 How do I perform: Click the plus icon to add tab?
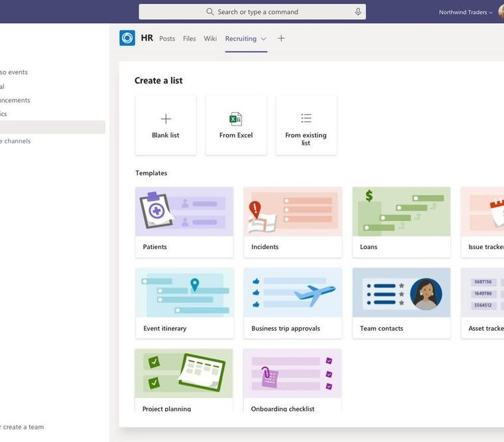tap(281, 38)
